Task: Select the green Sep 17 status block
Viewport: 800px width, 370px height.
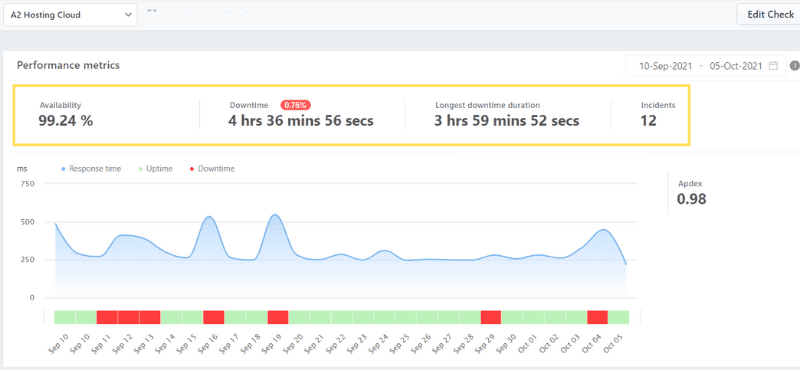Action: [235, 317]
